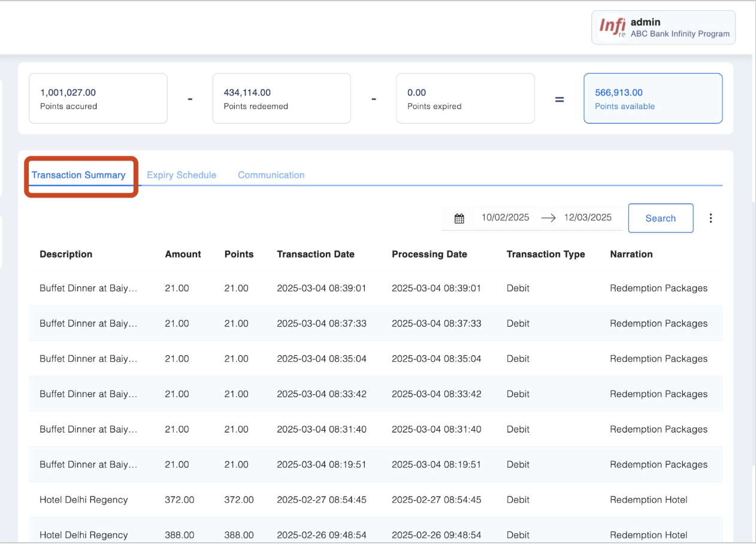The image size is (756, 544).
Task: Click the Points redeemed summary card
Action: coord(281,98)
